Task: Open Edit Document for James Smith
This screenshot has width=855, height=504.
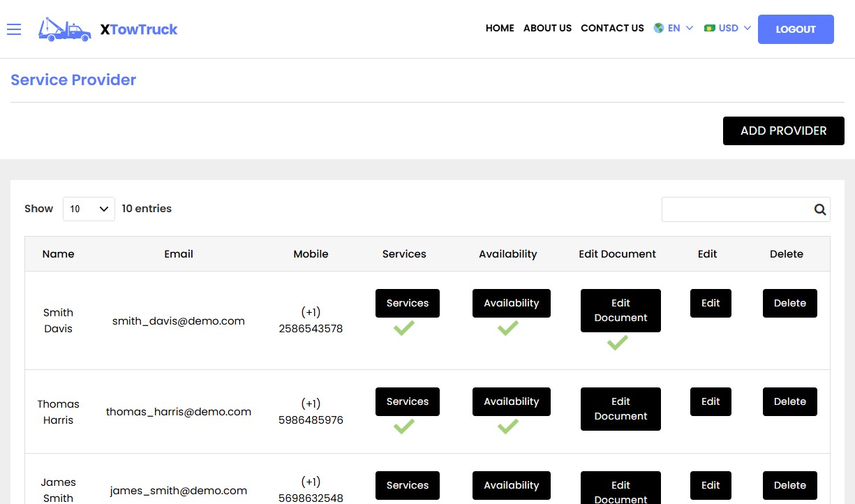Action: (x=620, y=487)
